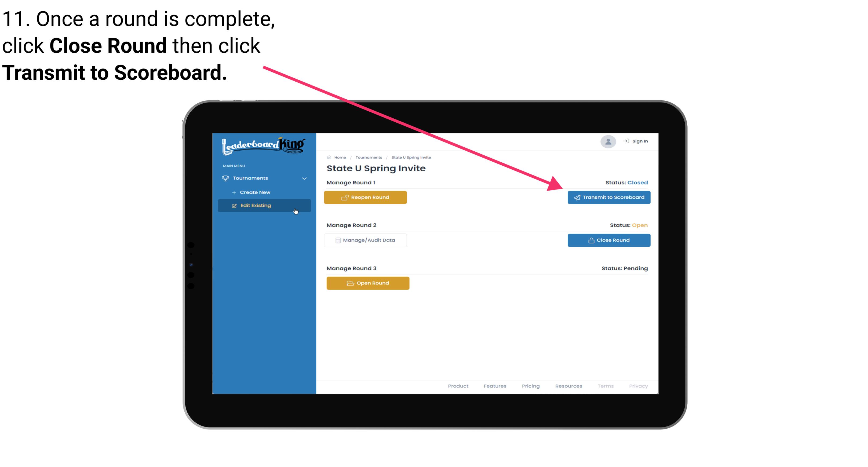Click the Resources footer link

[x=568, y=385]
